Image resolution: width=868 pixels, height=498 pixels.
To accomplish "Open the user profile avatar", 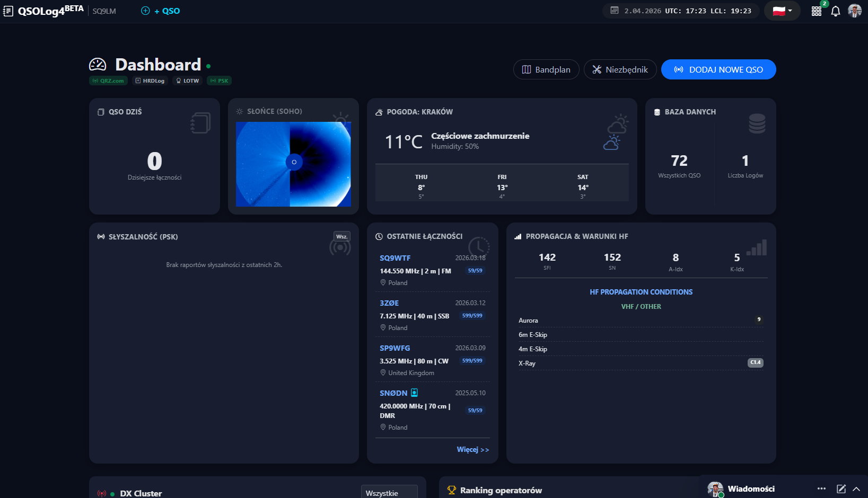I will pos(854,11).
